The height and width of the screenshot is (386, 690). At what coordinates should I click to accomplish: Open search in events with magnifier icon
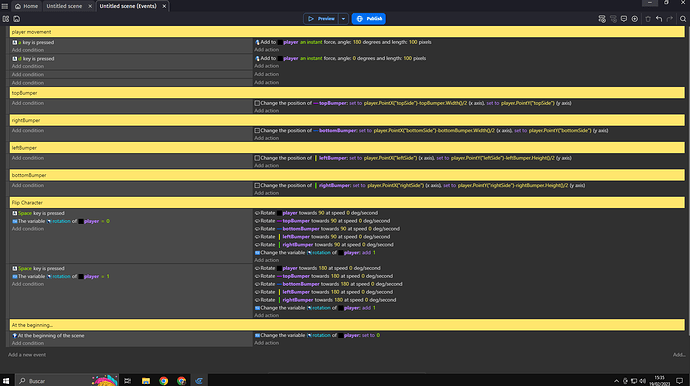click(x=683, y=19)
